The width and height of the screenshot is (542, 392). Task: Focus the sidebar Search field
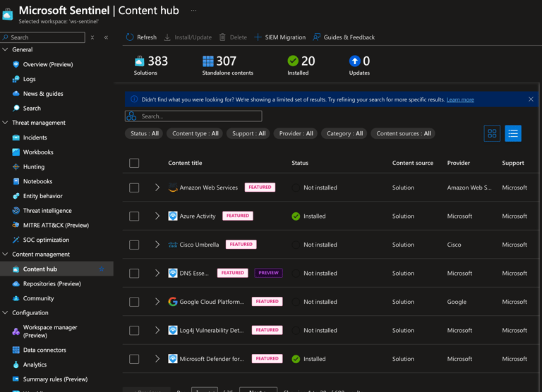43,37
